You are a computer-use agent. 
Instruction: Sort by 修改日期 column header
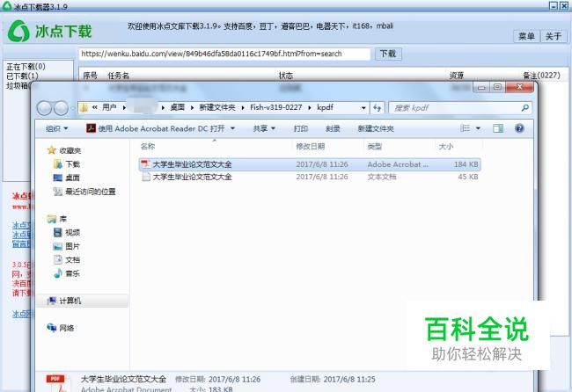(x=310, y=146)
